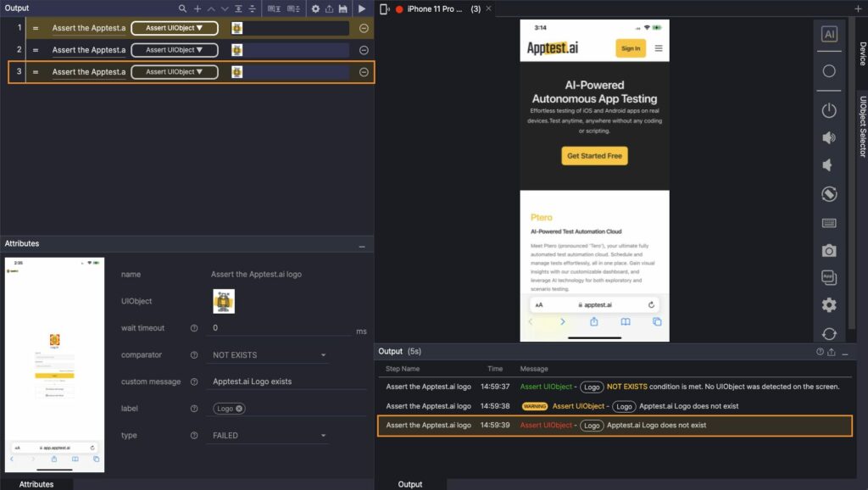This screenshot has width=868, height=490.
Task: Click the device connection icon beside iPhone tab
Action: click(x=384, y=8)
